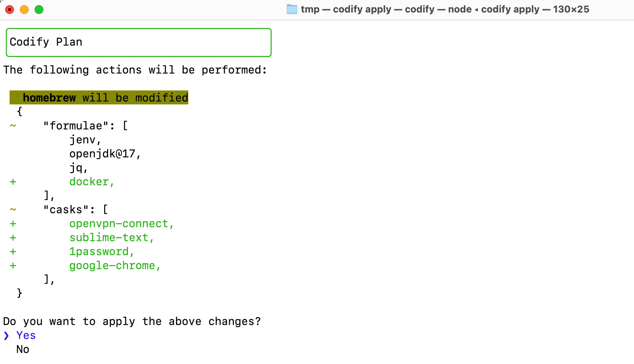Click the plus sign before openvpn-connect

(13, 224)
